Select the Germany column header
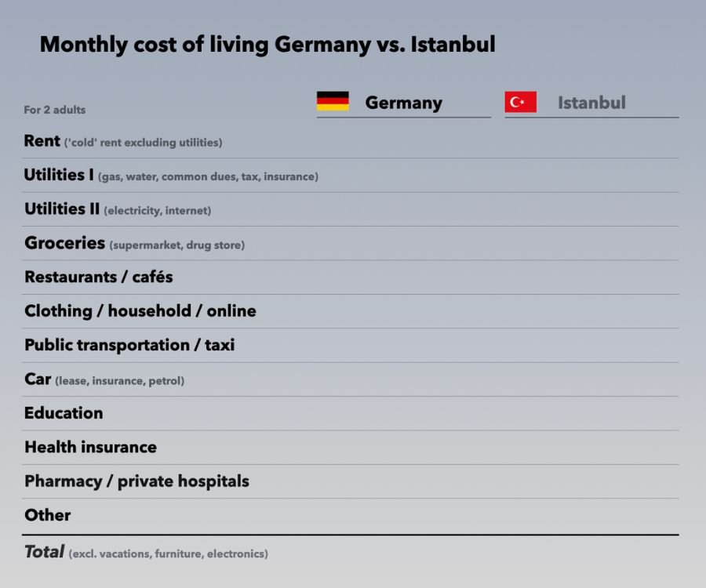The image size is (706, 588). pyautogui.click(x=403, y=103)
